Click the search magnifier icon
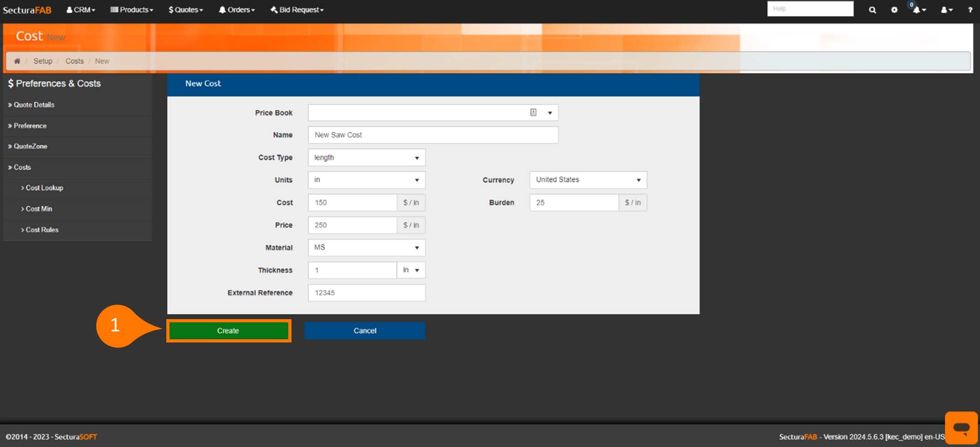Screen dimensions: 980x447 click(872, 10)
